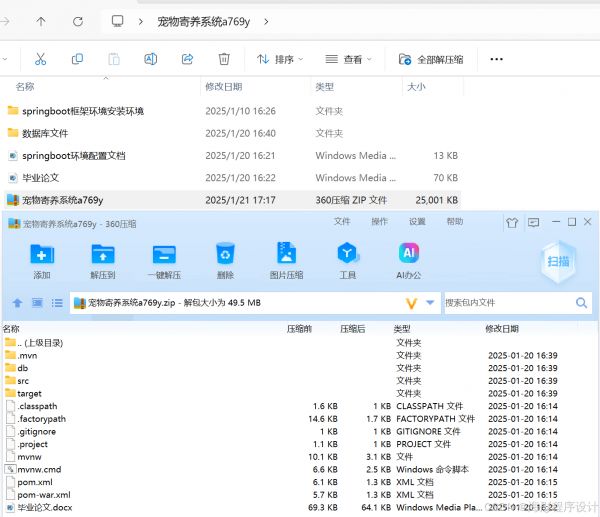The height and width of the screenshot is (517, 600).
Task: Select the 宠物寄养系统a769y ZIP file row
Action: [x=232, y=200]
